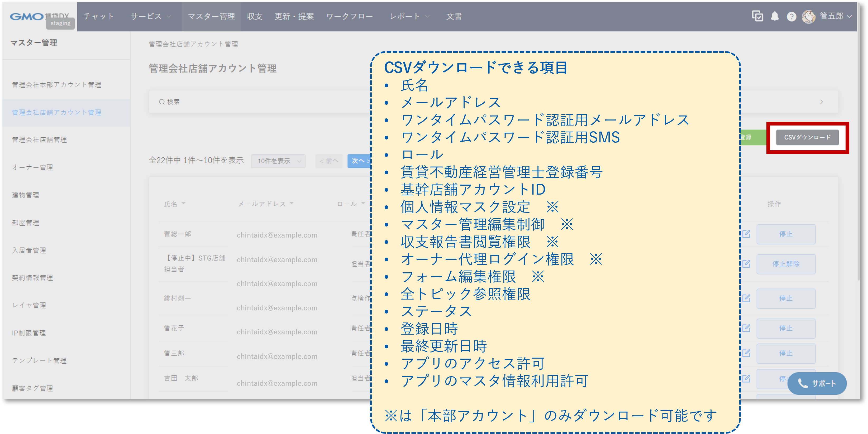868x434 pixels.
Task: Expand the レポート navigation dropdown
Action: [x=409, y=16]
